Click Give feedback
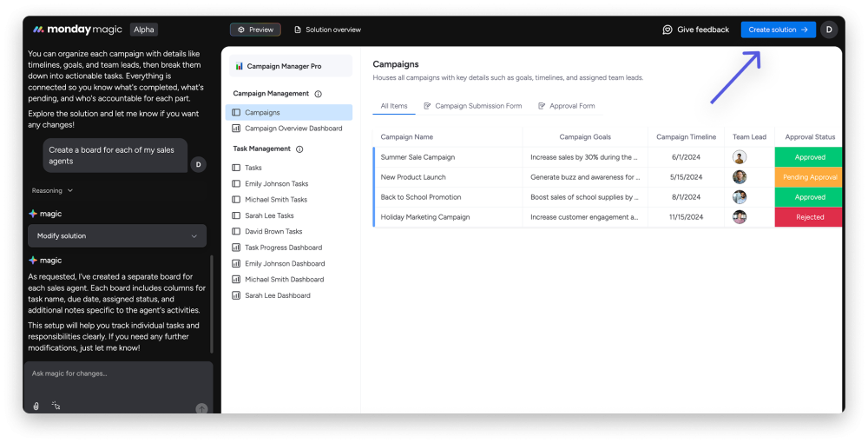The width and height of the screenshot is (868, 443). point(696,30)
